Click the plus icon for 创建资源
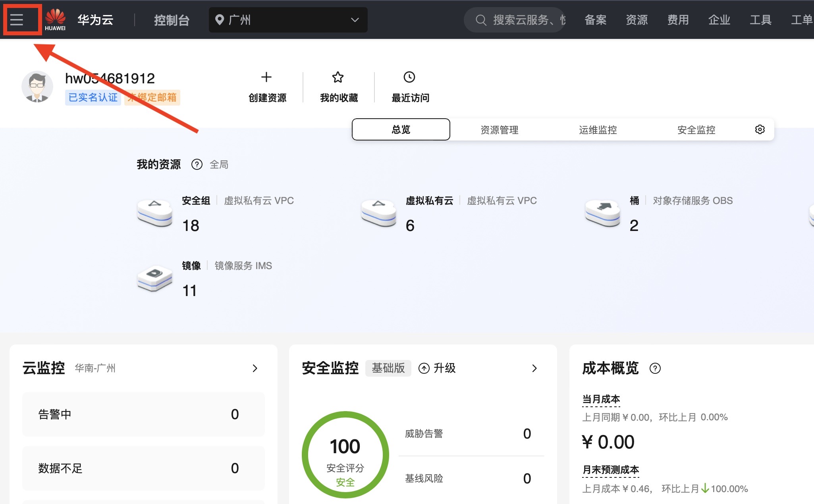 (x=266, y=77)
